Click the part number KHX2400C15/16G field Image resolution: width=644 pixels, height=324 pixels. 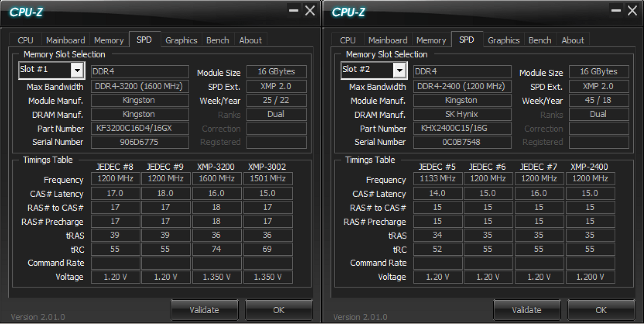[462, 128]
